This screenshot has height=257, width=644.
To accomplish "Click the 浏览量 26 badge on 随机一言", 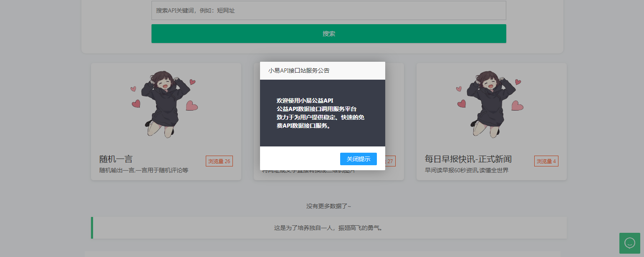I will [x=219, y=161].
